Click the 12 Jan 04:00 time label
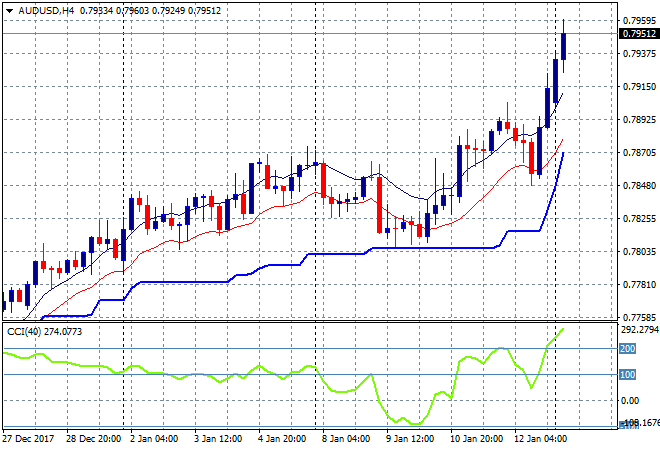The image size is (660, 450). [x=540, y=439]
